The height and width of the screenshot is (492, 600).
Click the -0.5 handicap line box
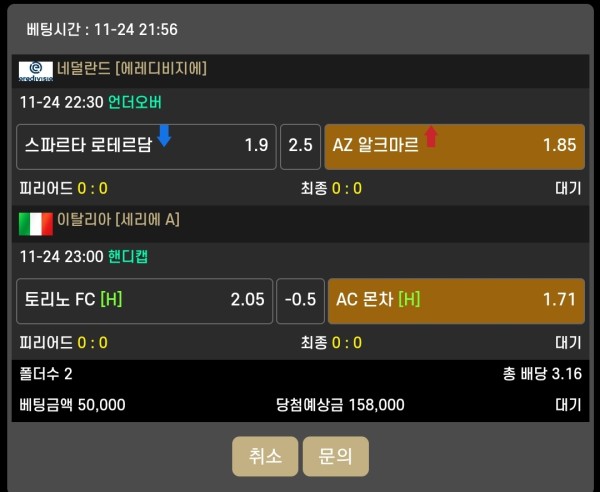tap(300, 300)
